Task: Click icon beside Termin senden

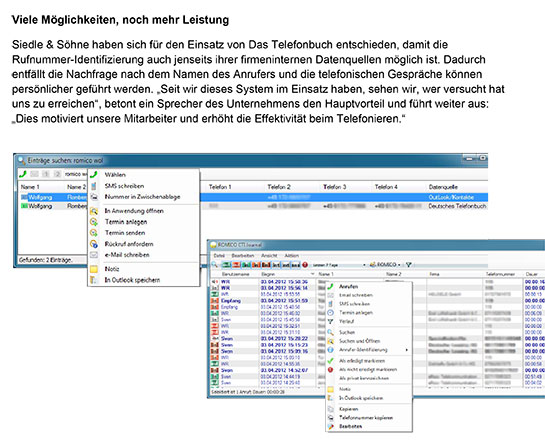Action: point(94,233)
